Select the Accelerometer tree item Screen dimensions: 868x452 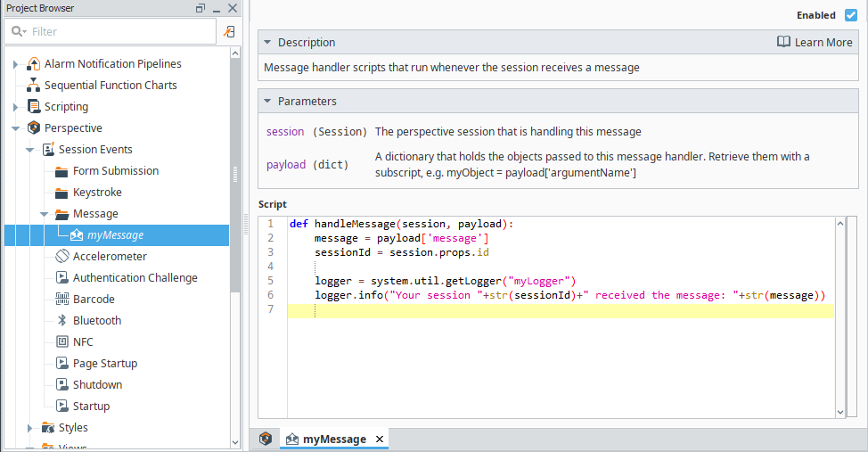(x=110, y=257)
